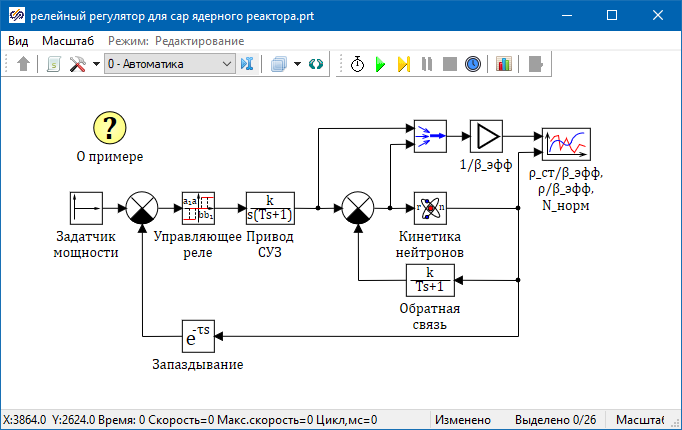Expand the stacked windows dropdown arrow

[298, 64]
